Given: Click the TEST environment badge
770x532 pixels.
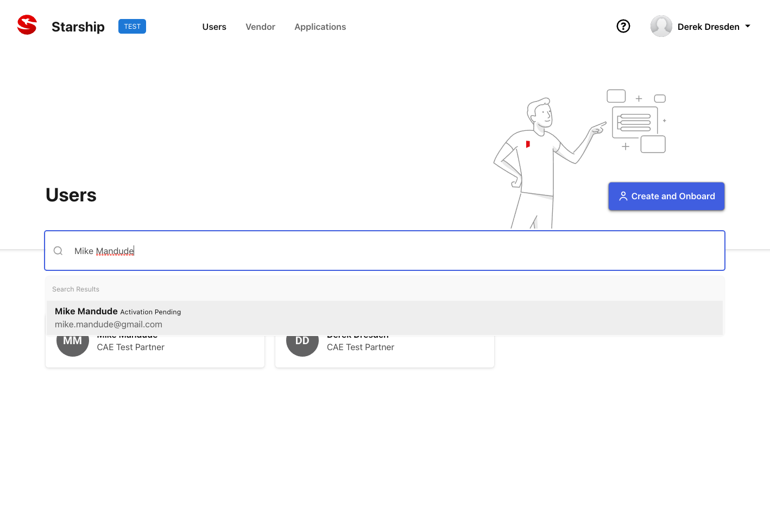Looking at the screenshot, I should tap(131, 26).
